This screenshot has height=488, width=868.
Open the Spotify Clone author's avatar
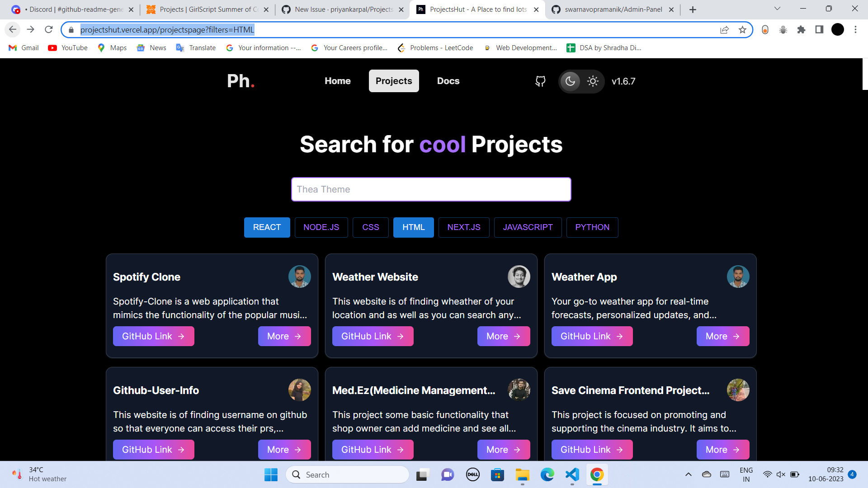click(x=300, y=276)
